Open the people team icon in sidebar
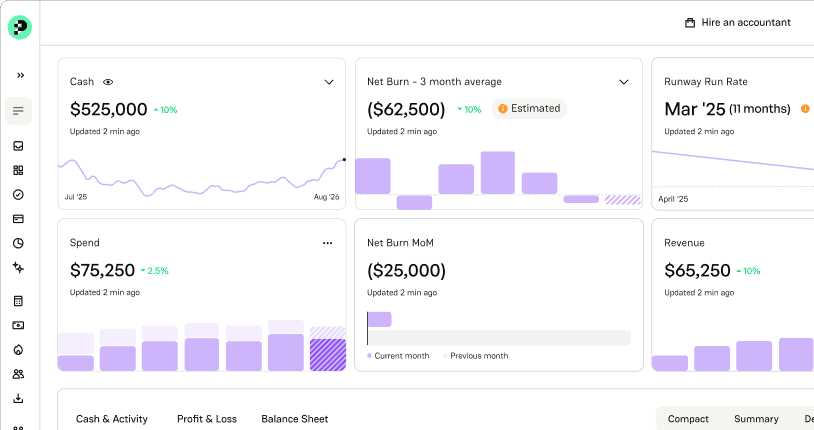The image size is (814, 430). coord(18,374)
